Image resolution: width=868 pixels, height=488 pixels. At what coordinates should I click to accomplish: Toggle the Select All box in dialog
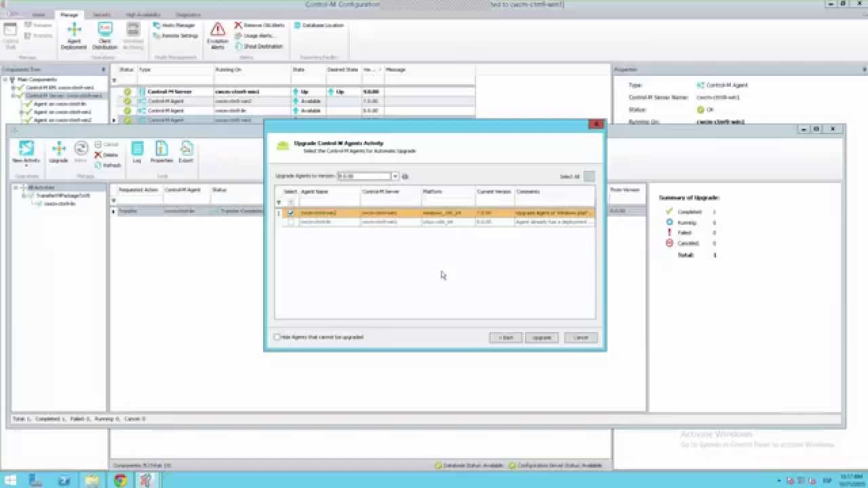click(x=589, y=176)
